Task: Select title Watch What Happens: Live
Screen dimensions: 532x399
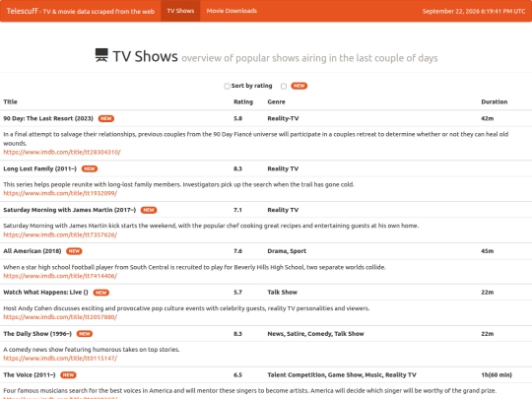Action: point(45,293)
